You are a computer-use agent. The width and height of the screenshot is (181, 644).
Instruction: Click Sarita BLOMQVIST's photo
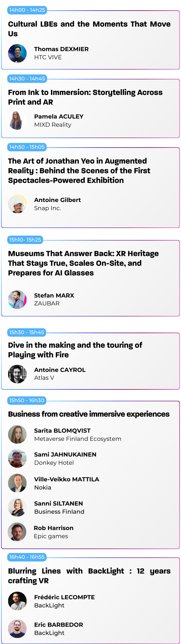coord(17,434)
